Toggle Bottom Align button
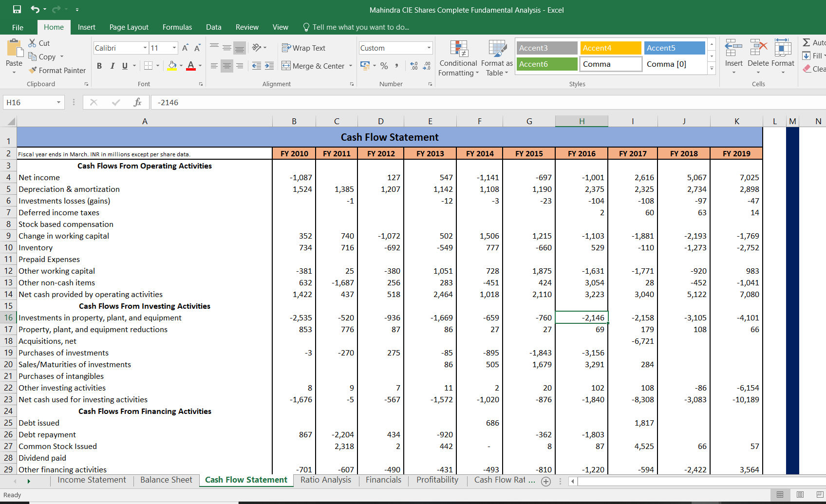The width and height of the screenshot is (826, 504). pos(240,48)
